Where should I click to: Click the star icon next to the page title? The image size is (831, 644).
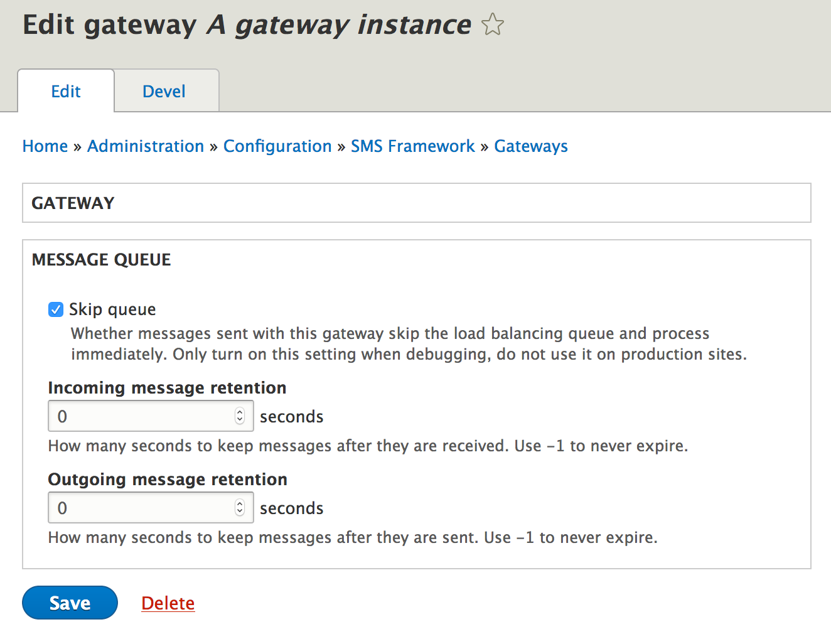pos(493,25)
